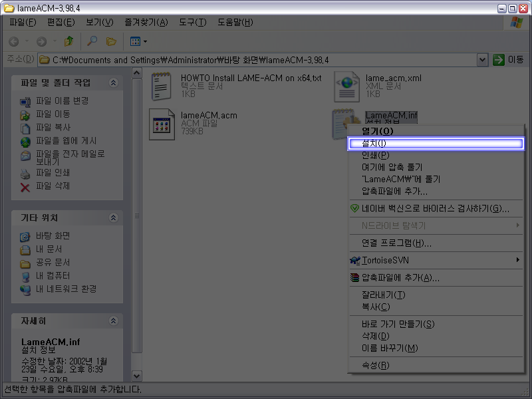Screen dimensions: 532x399
Task: Choose 잘라내기(T) in the context menu
Action: click(x=436, y=295)
